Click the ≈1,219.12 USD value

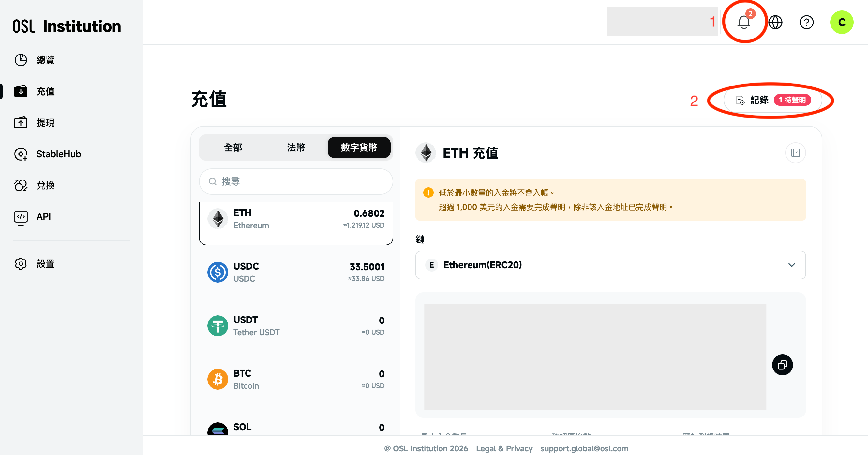pyautogui.click(x=364, y=225)
